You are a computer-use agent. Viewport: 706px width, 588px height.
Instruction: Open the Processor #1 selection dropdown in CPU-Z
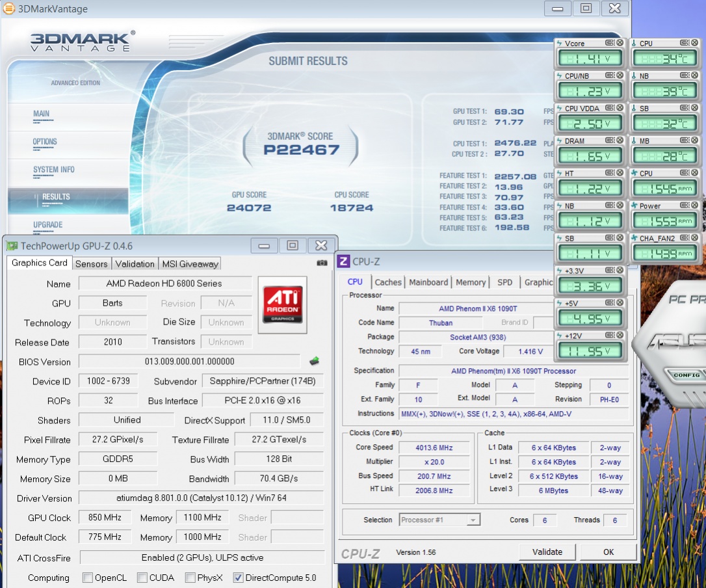tap(439, 520)
